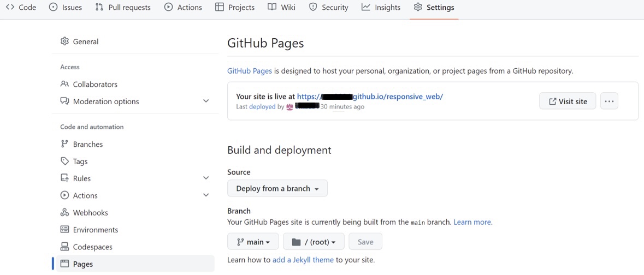Screen dimensions: 644x275
Task: Open the main branch selector dropdown
Action: click(253, 242)
